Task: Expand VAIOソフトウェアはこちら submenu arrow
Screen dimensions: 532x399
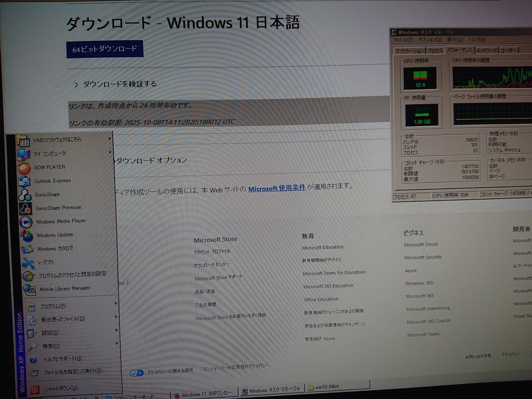Action: pos(110,138)
